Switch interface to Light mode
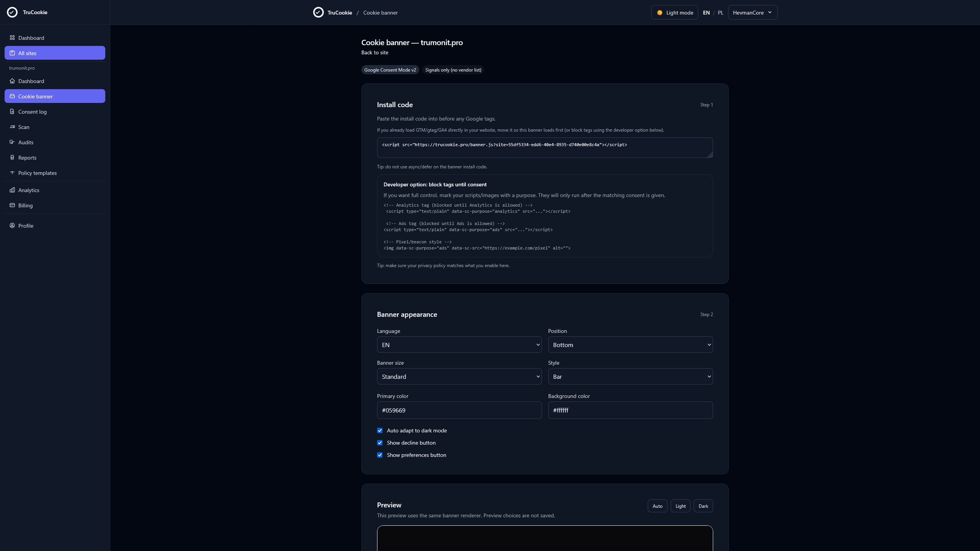The width and height of the screenshot is (980, 551). pos(674,12)
